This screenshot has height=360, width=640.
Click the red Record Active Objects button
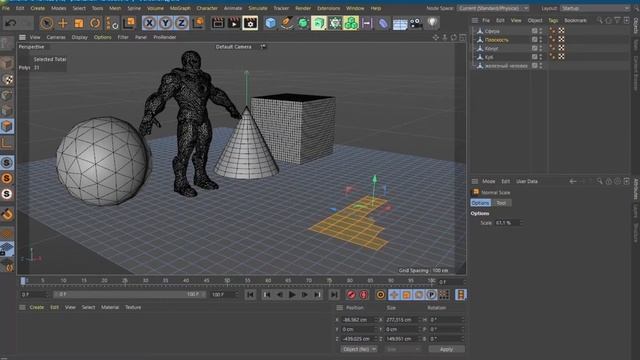351,294
